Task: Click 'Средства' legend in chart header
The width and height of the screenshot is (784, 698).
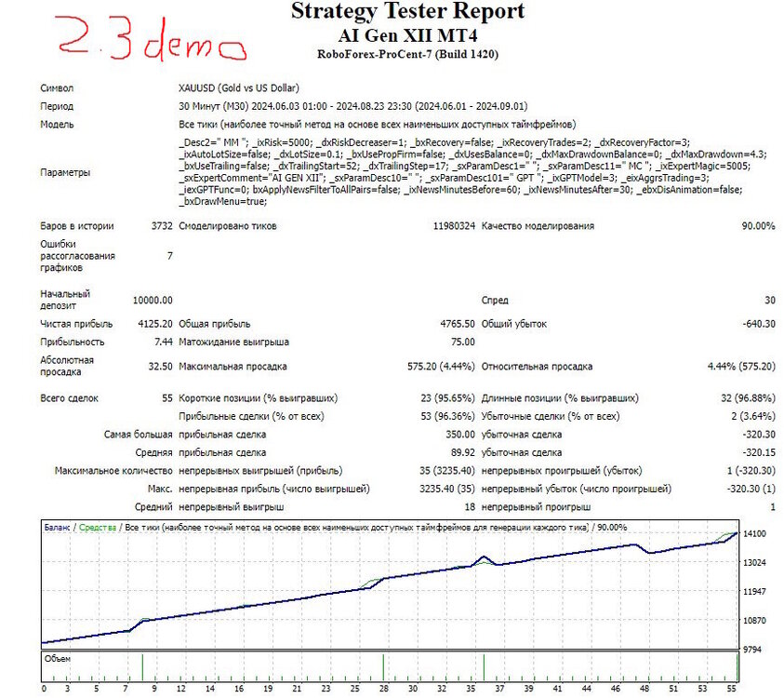Action: [98, 528]
